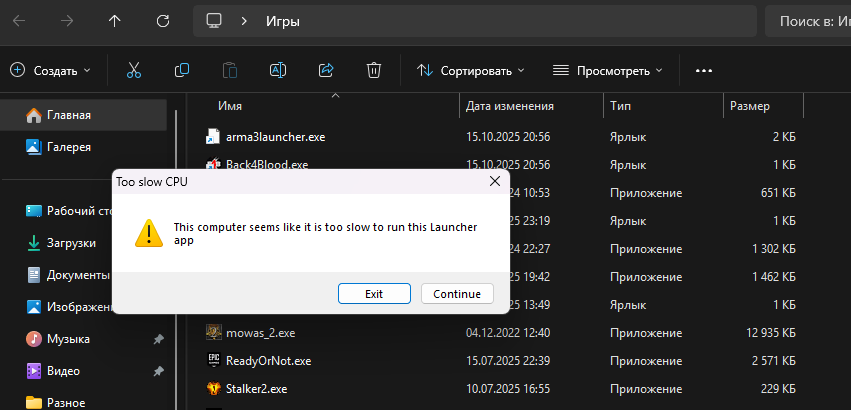Screen dimensions: 851x410
Task: Close the Too slow CPU dialog
Action: pyautogui.click(x=494, y=182)
